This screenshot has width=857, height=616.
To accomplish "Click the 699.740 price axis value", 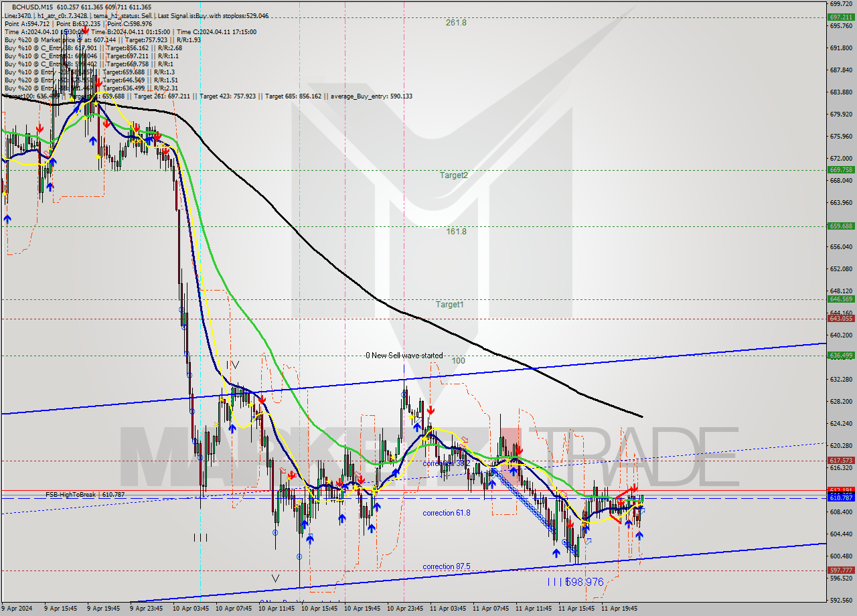I will coord(841,4).
